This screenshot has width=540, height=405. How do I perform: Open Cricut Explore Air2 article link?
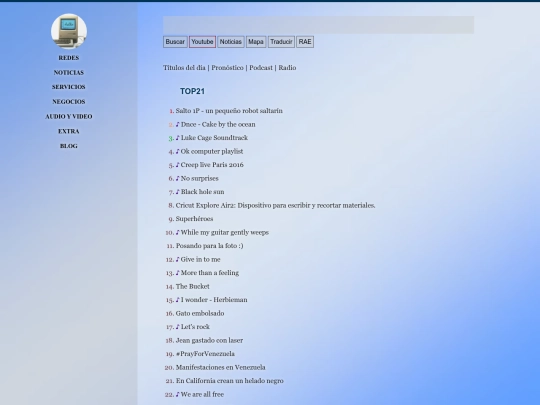click(276, 205)
